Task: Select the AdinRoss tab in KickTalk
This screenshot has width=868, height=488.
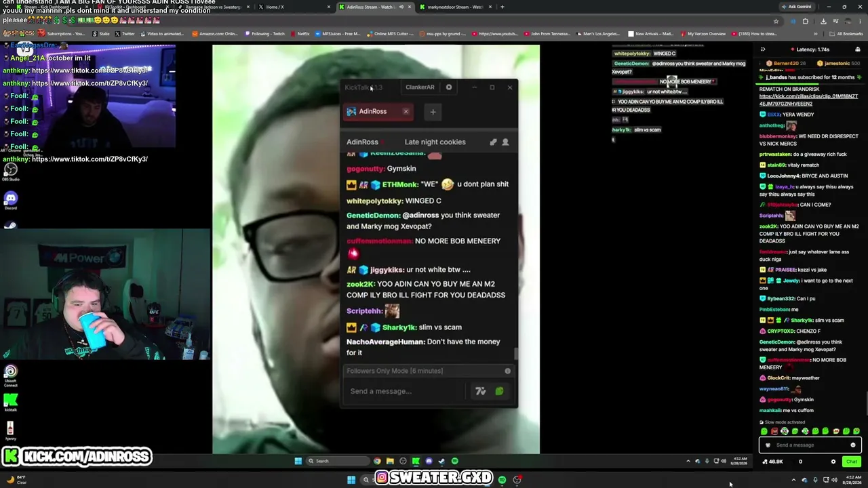Action: (x=378, y=112)
